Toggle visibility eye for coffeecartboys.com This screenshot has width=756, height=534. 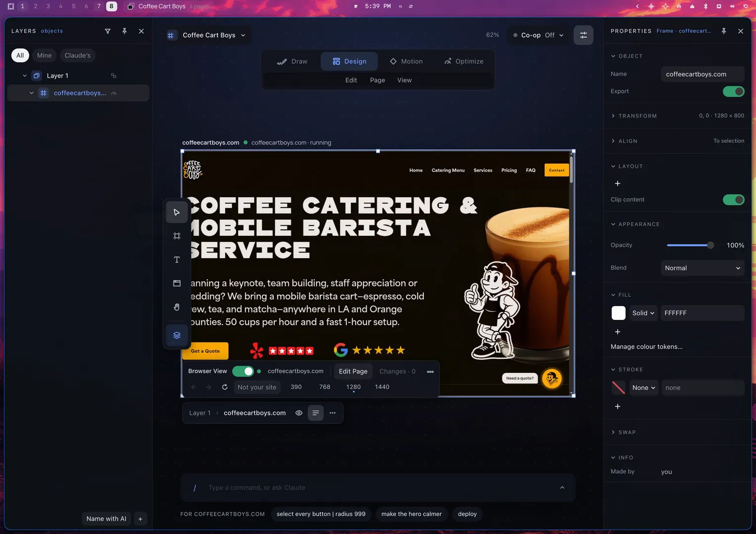click(299, 413)
